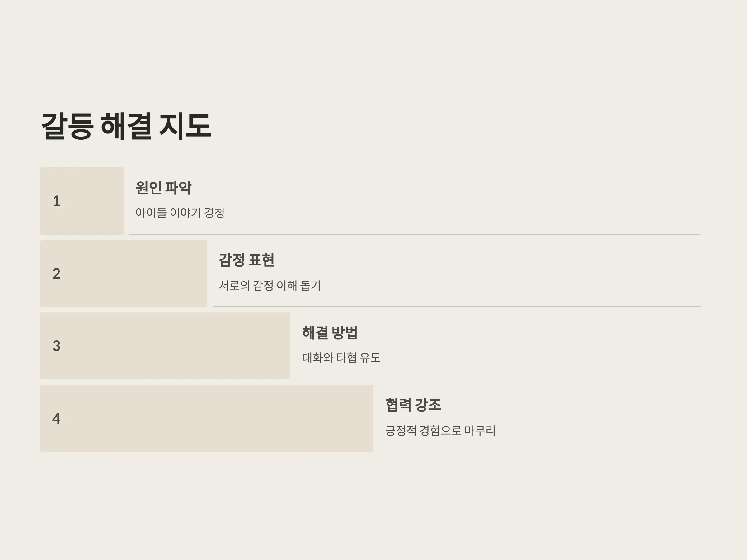This screenshot has height=560, width=747.
Task: Click the text 대화와 타협 유도
Action: point(341,358)
